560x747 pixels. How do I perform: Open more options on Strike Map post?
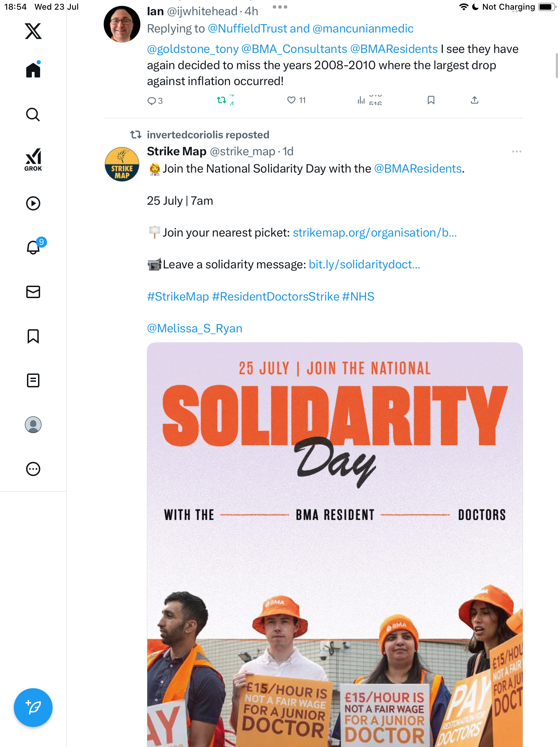pos(516,151)
